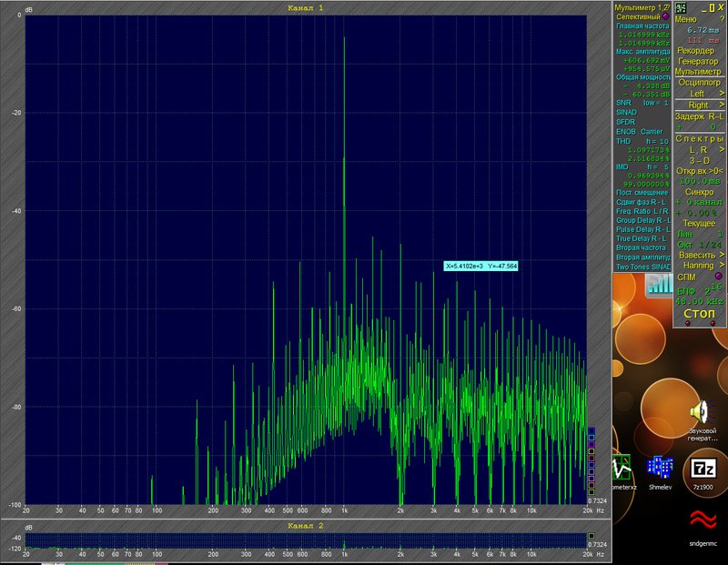The image size is (728, 565).
Task: Toggle the cyan trace memory square of Канал 1
Action: click(591, 438)
